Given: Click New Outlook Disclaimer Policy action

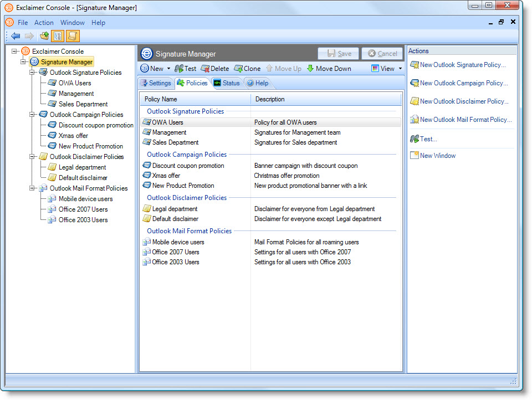Looking at the screenshot, I should tap(463, 101).
